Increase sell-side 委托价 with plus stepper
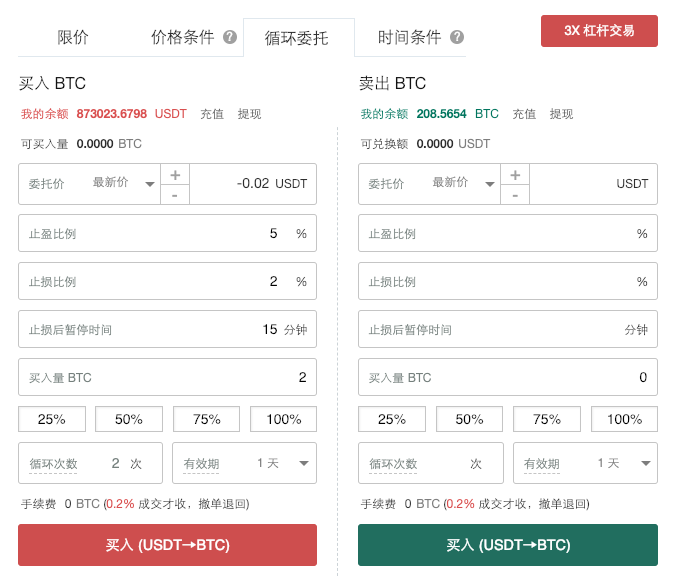 click(x=515, y=175)
